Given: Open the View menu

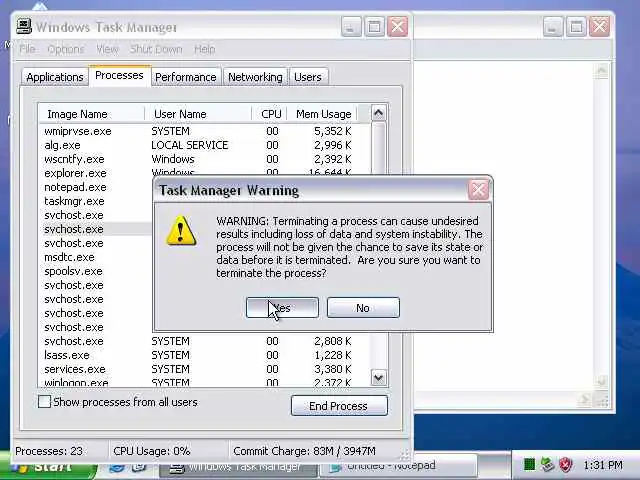Looking at the screenshot, I should [107, 49].
